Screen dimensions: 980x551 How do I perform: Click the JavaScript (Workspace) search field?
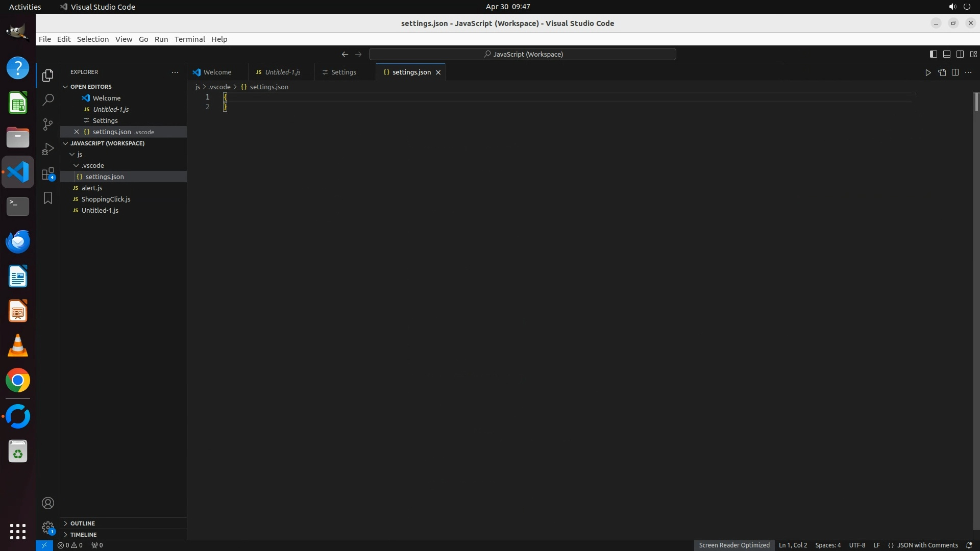tap(522, 54)
